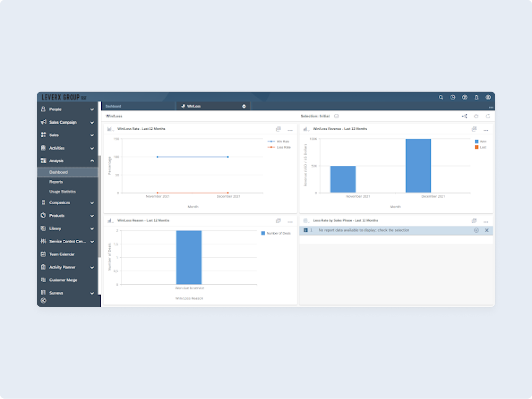Expand the People menu chevron

(92, 110)
